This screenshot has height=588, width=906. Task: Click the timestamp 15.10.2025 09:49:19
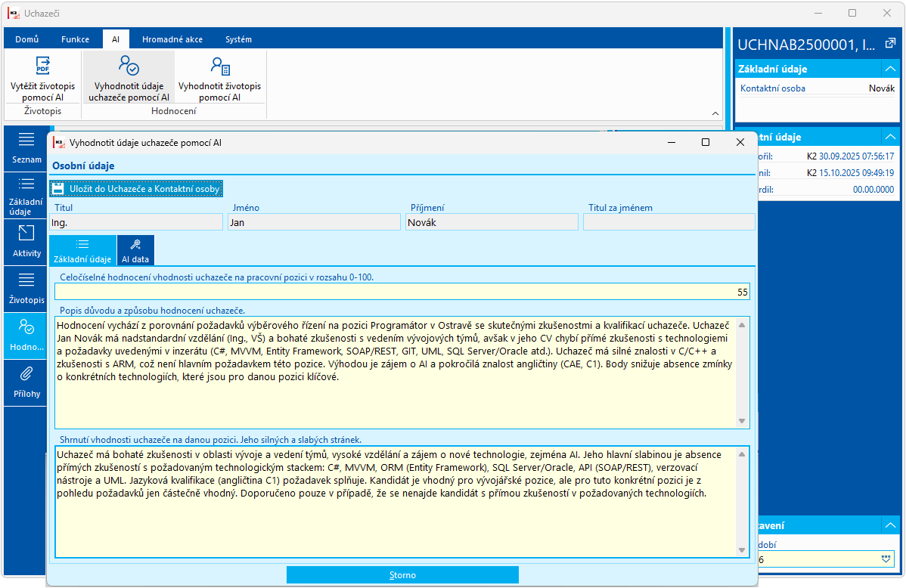point(856,173)
